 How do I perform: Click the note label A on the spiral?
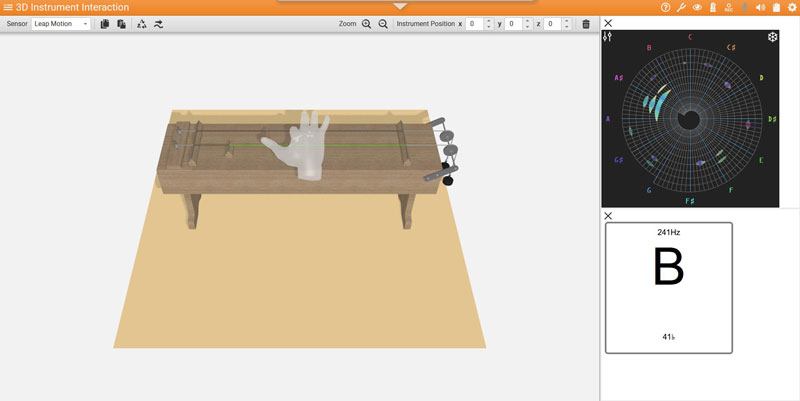[608, 119]
